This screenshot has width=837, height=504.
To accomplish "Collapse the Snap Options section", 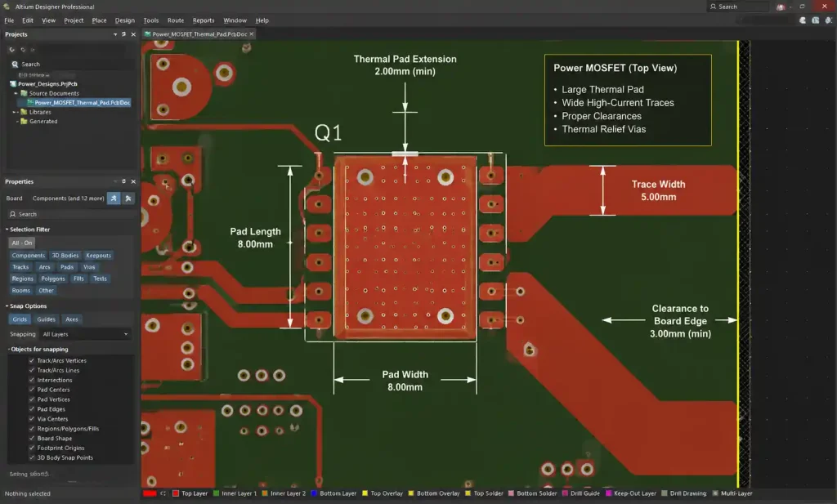I will (7, 306).
